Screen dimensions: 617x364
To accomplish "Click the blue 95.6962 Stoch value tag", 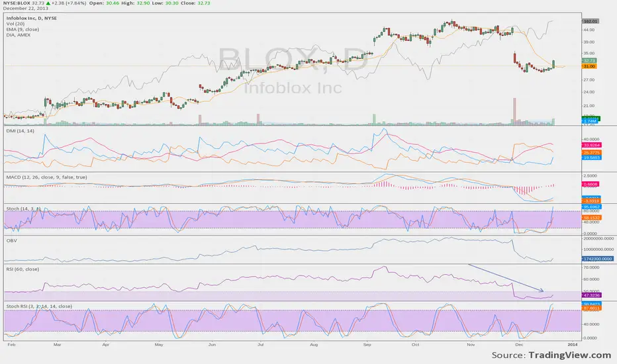I will tap(591, 206).
